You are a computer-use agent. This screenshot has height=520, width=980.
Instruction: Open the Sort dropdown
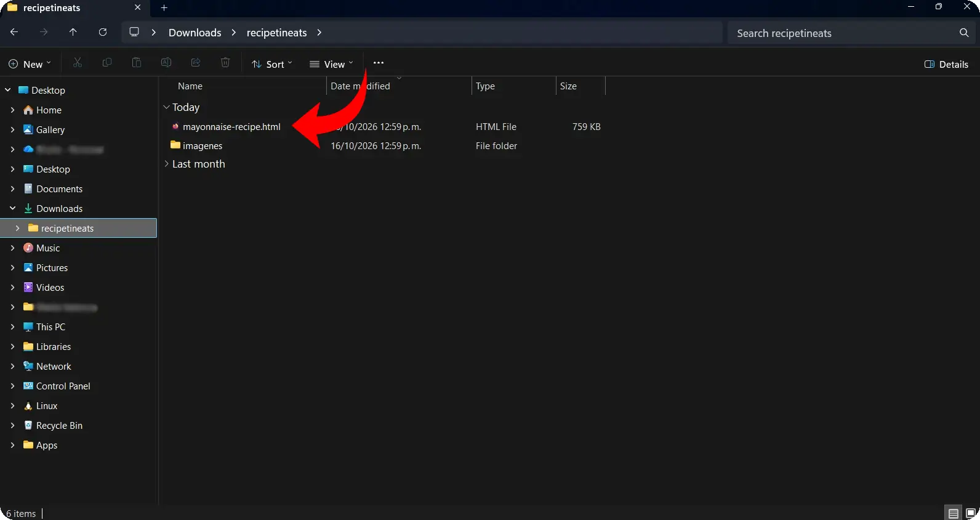pos(272,64)
